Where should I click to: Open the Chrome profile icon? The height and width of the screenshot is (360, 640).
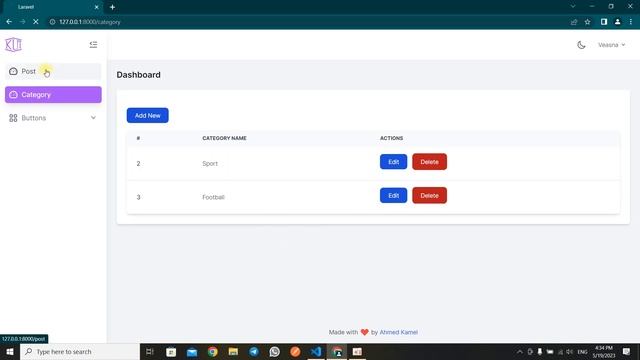(618, 22)
